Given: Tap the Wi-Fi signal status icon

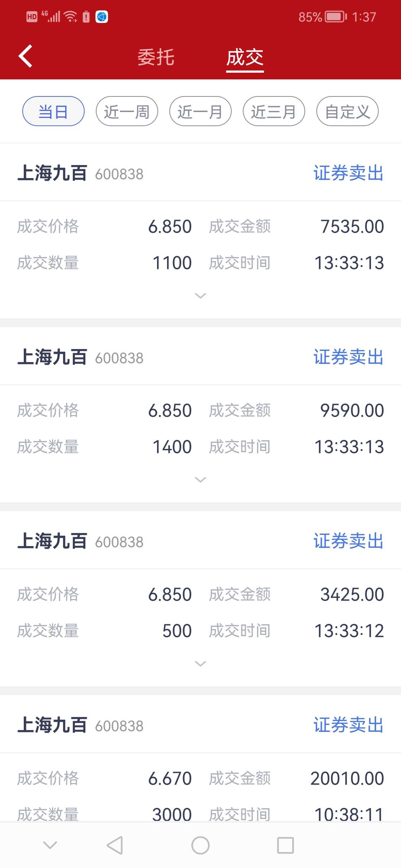Looking at the screenshot, I should click(x=70, y=17).
